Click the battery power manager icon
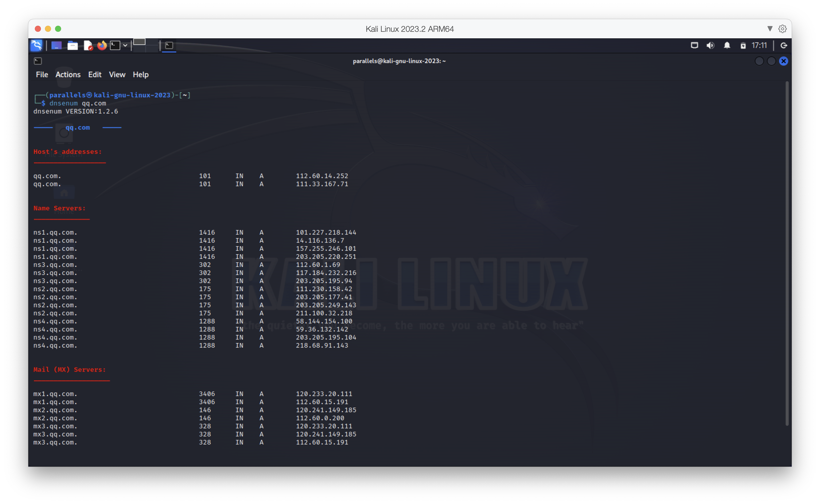This screenshot has width=820, height=504. tap(743, 46)
